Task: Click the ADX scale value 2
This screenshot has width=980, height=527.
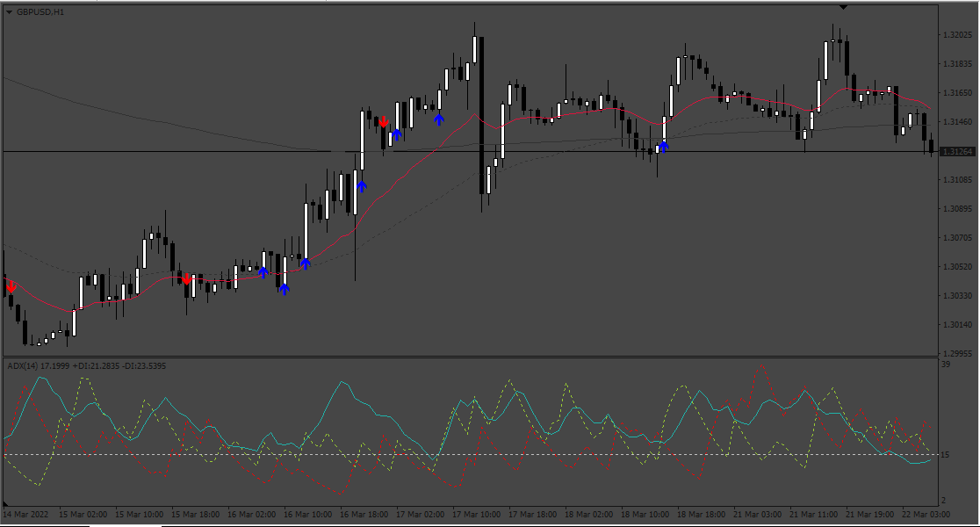Action: pos(944,500)
